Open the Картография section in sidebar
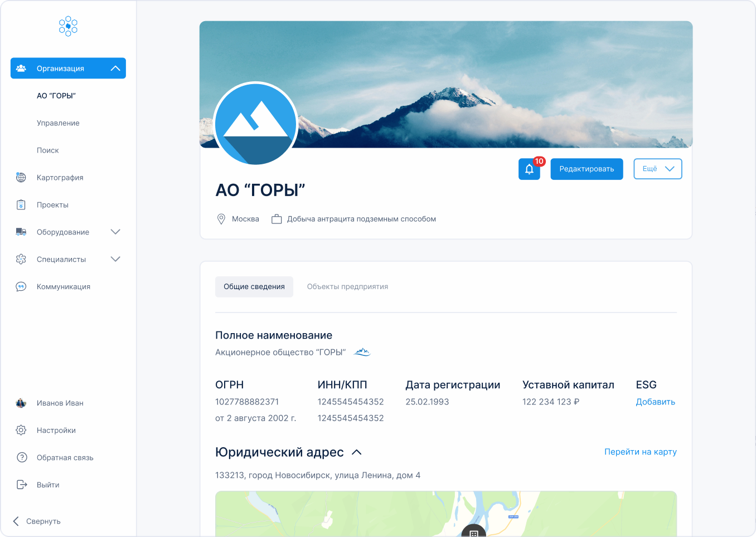The height and width of the screenshot is (537, 756). 59,177
